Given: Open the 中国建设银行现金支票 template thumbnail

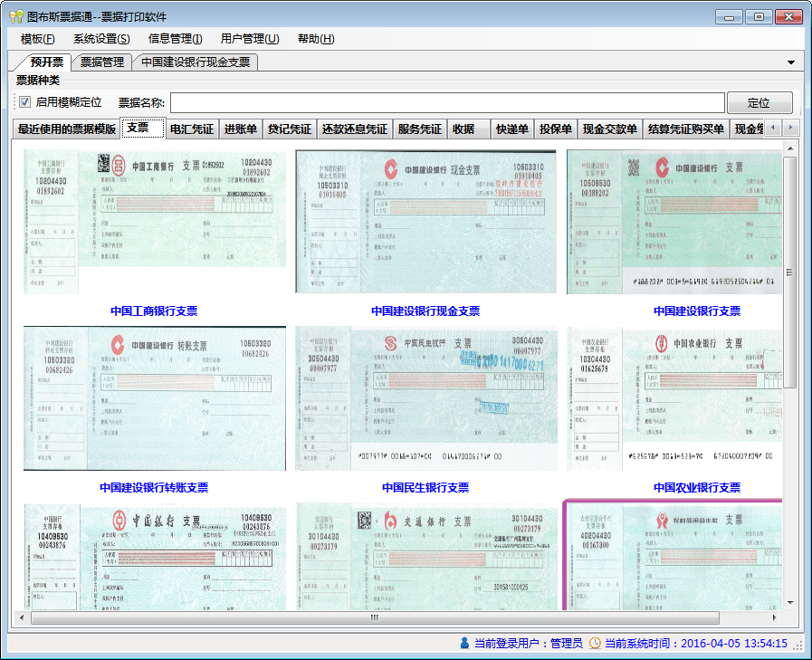Looking at the screenshot, I should click(x=425, y=222).
